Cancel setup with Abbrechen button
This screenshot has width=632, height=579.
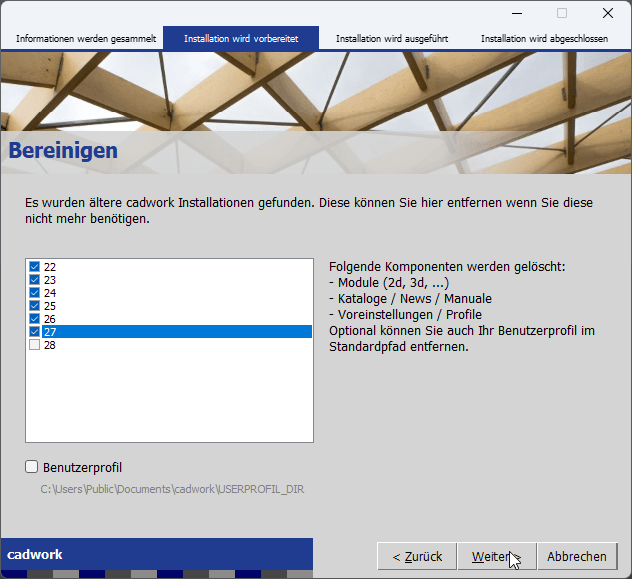coord(577,556)
